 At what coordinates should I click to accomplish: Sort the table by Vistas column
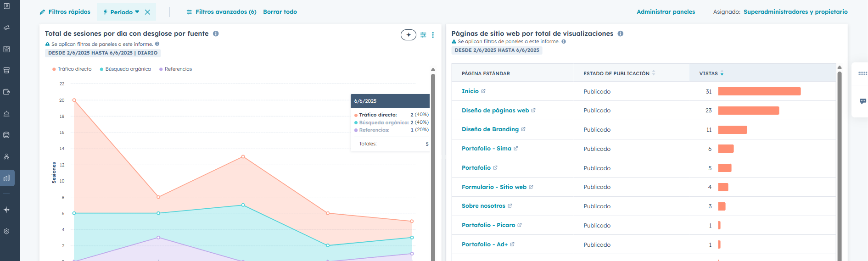point(709,73)
